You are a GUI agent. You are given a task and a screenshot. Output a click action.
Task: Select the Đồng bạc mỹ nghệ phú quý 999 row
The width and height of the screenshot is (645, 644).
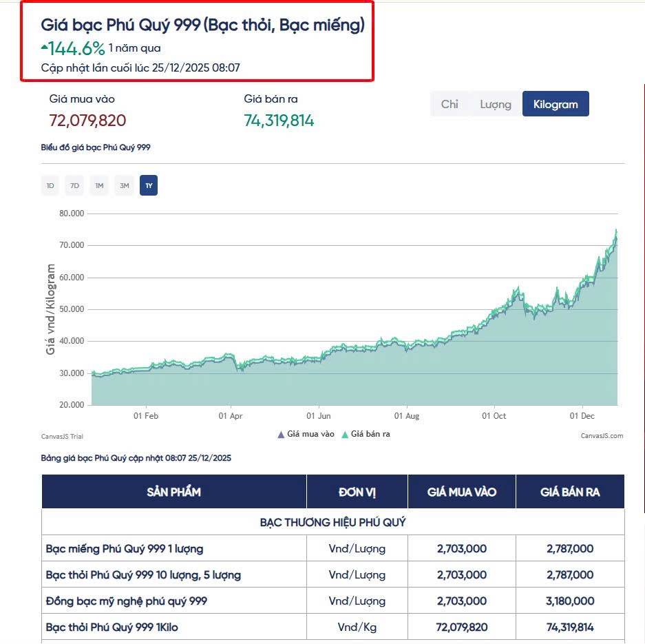(127, 601)
